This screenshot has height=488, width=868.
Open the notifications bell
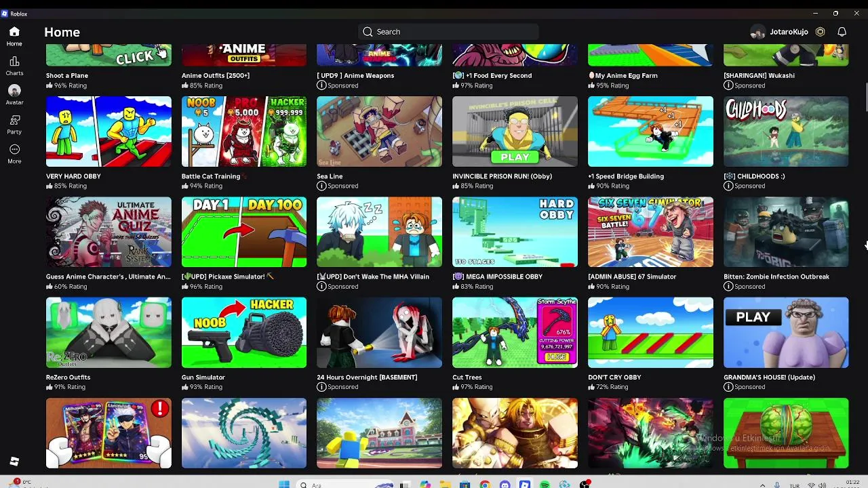[x=842, y=32]
